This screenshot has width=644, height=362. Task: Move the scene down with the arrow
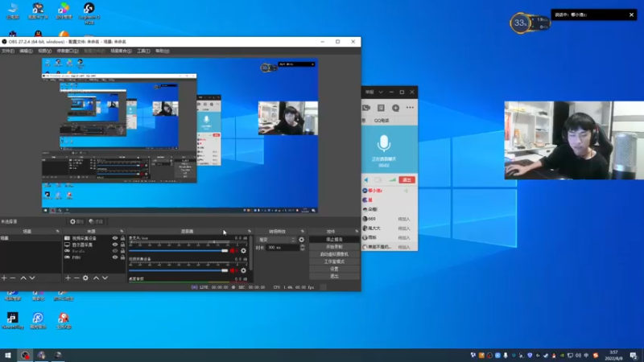point(32,278)
